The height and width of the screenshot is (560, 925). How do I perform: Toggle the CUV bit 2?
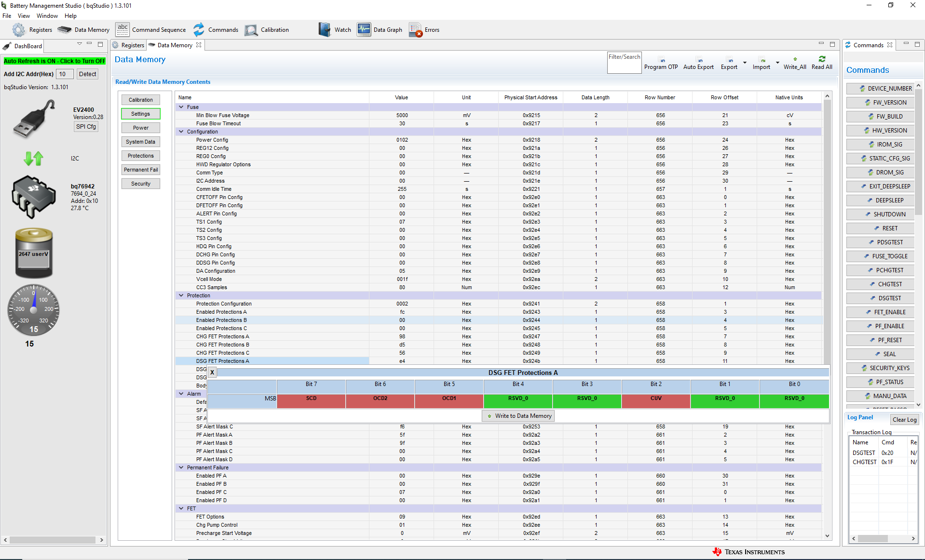tap(656, 401)
